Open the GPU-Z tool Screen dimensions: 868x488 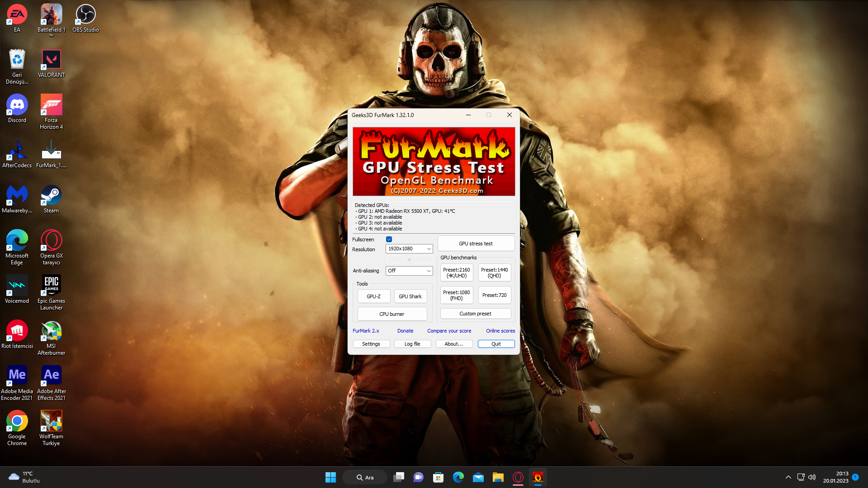point(373,296)
